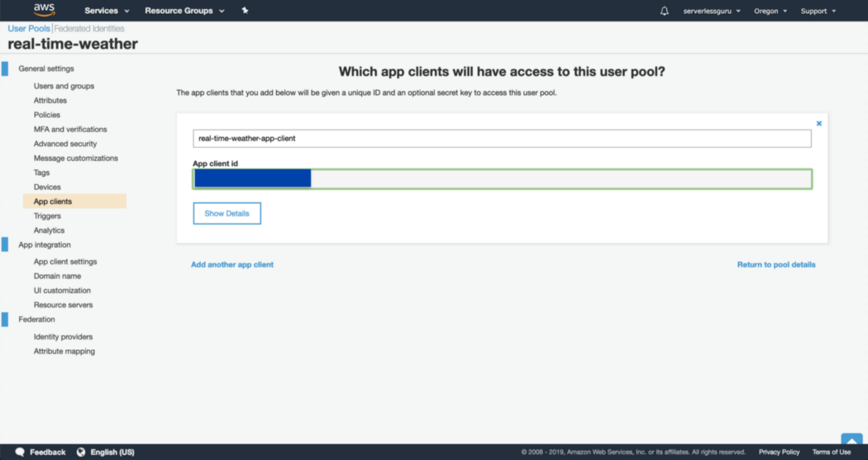Image resolution: width=868 pixels, height=460 pixels.
Task: Open Identity providers page
Action: point(63,336)
